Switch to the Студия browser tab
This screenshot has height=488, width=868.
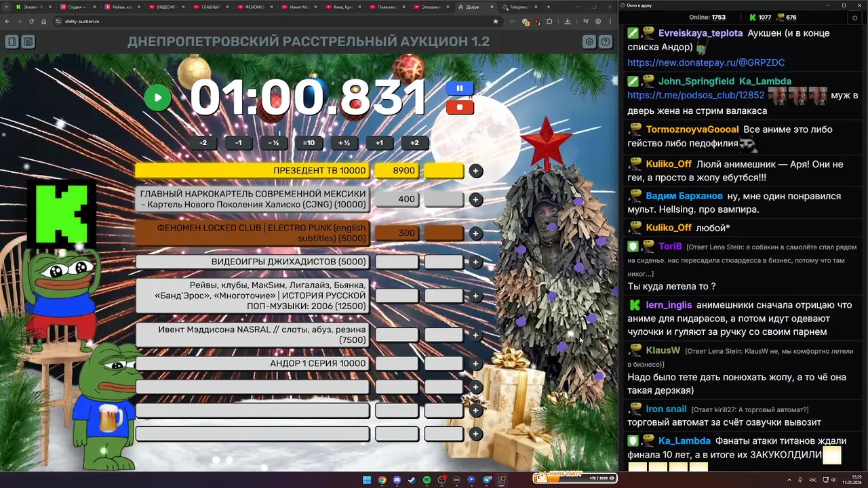click(77, 7)
